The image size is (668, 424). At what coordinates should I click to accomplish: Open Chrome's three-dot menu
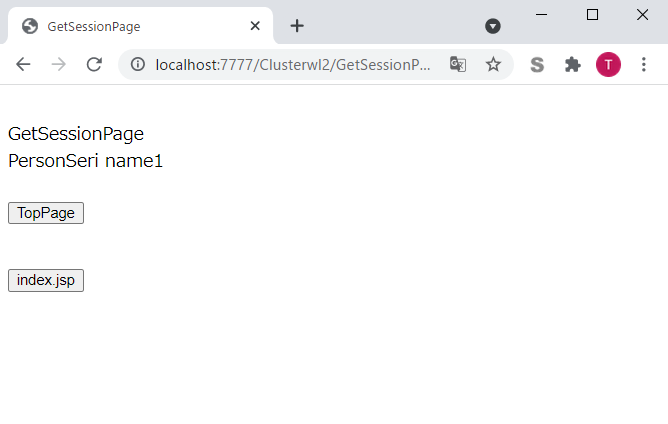click(x=644, y=65)
